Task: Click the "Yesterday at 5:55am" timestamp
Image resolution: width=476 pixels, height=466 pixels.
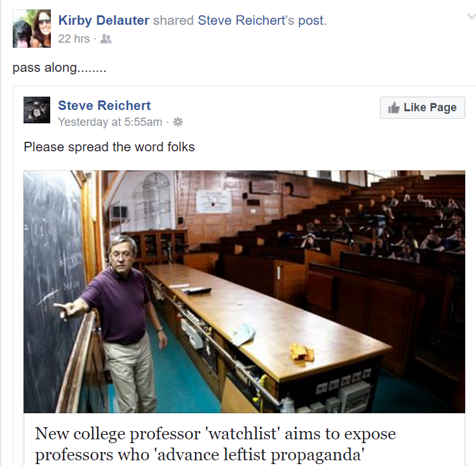Action: coord(110,121)
